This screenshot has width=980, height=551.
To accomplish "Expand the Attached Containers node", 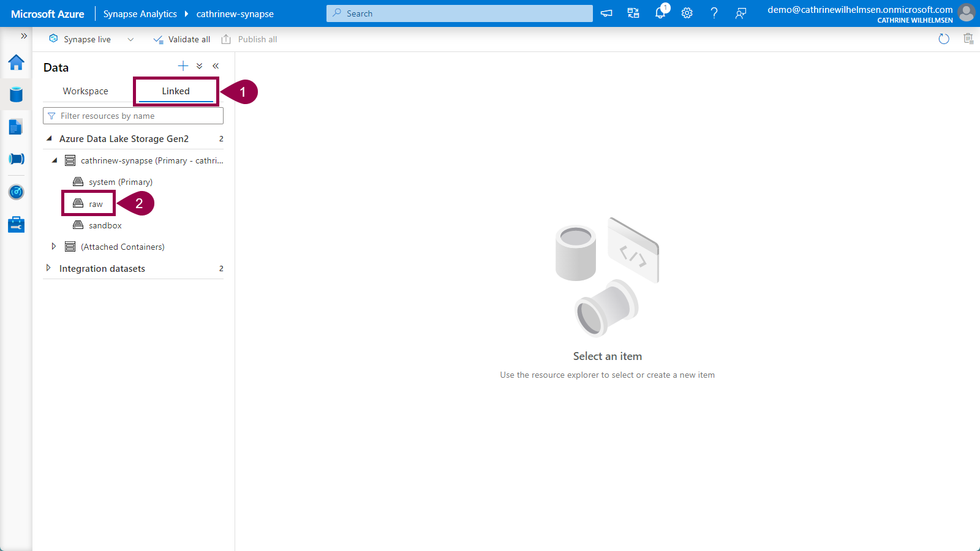I will 54,247.
